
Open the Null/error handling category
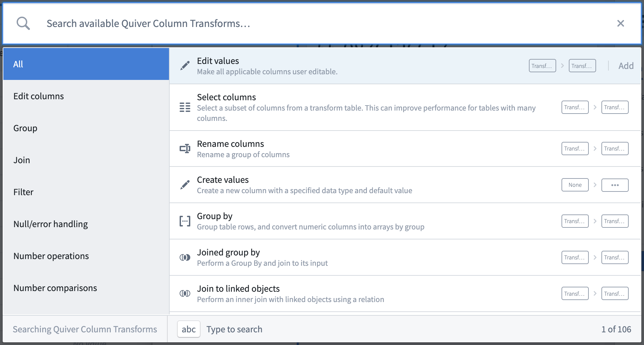pyautogui.click(x=86, y=224)
